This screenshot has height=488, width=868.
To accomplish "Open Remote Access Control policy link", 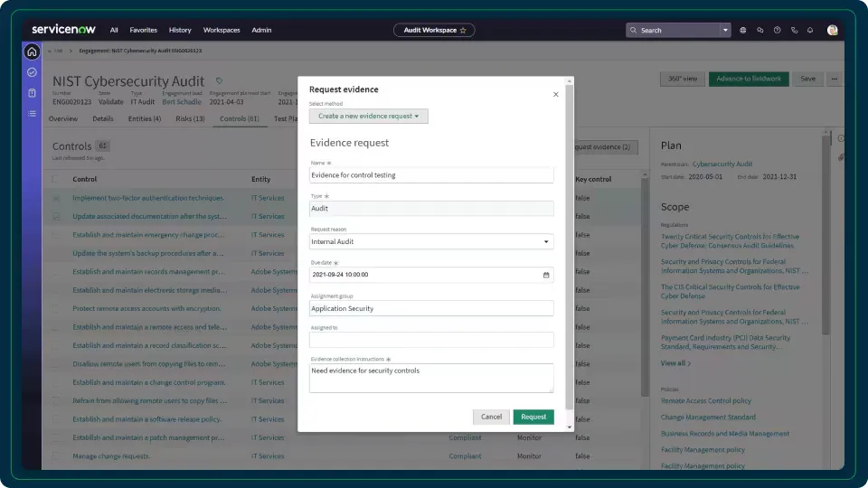I will (706, 400).
